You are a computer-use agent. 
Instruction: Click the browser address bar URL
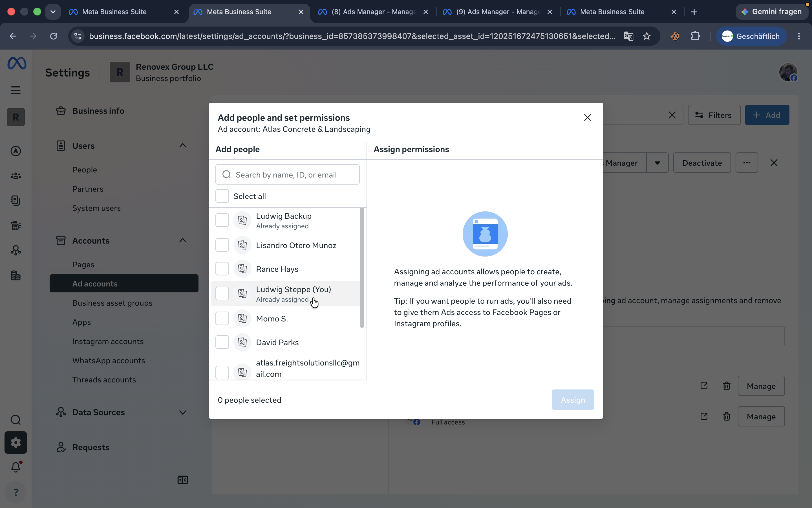pyautogui.click(x=352, y=36)
